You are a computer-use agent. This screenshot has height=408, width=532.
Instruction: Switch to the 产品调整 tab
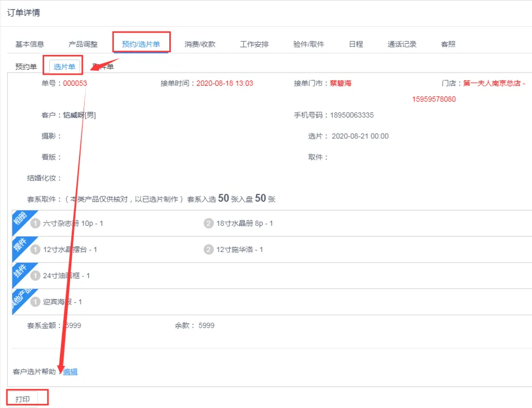click(83, 44)
